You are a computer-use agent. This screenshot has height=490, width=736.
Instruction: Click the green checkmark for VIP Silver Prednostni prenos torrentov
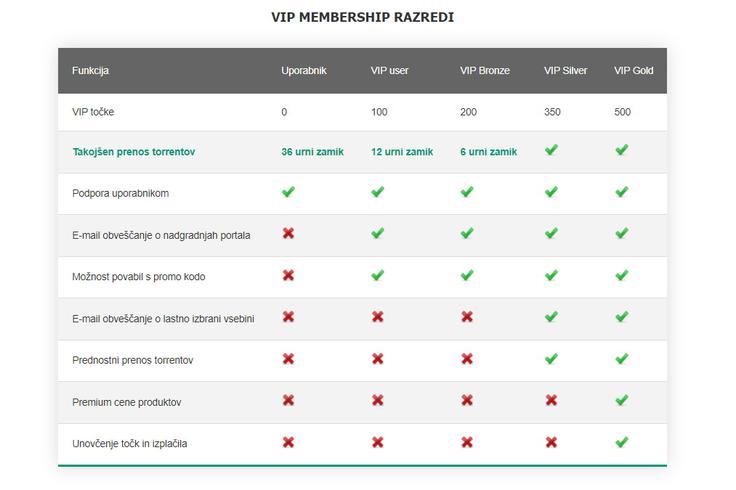coord(552,359)
